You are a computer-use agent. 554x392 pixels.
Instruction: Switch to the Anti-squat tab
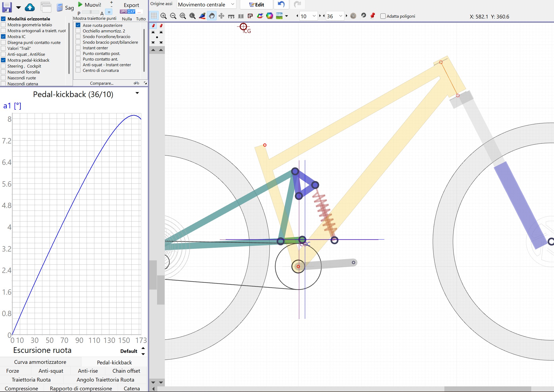tap(51, 371)
